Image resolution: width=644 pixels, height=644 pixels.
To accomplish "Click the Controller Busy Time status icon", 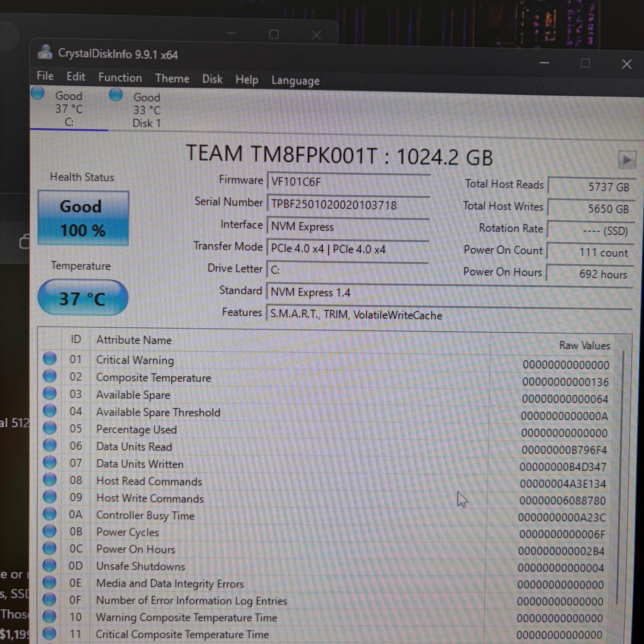I will coord(50,514).
